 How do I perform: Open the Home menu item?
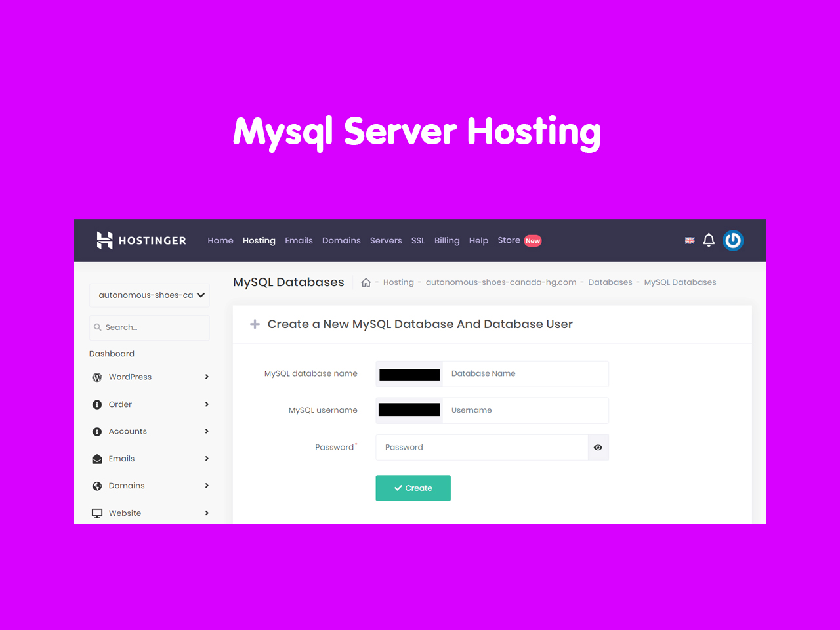pyautogui.click(x=220, y=241)
